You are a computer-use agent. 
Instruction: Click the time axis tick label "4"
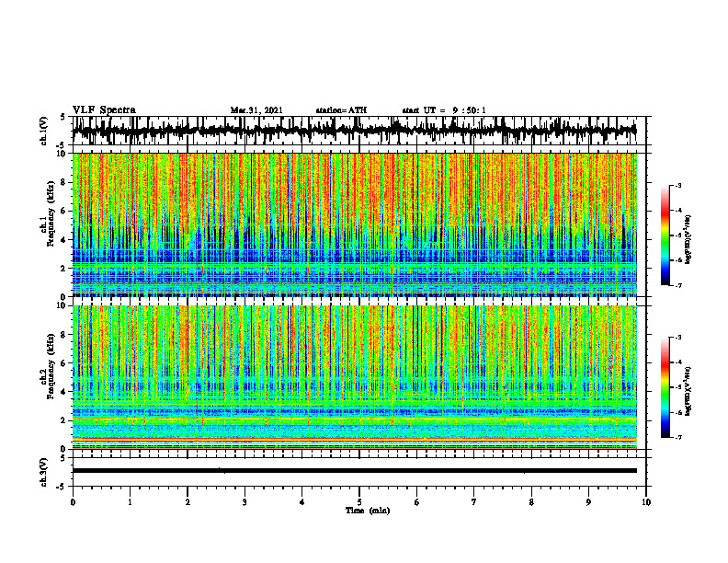coord(301,502)
